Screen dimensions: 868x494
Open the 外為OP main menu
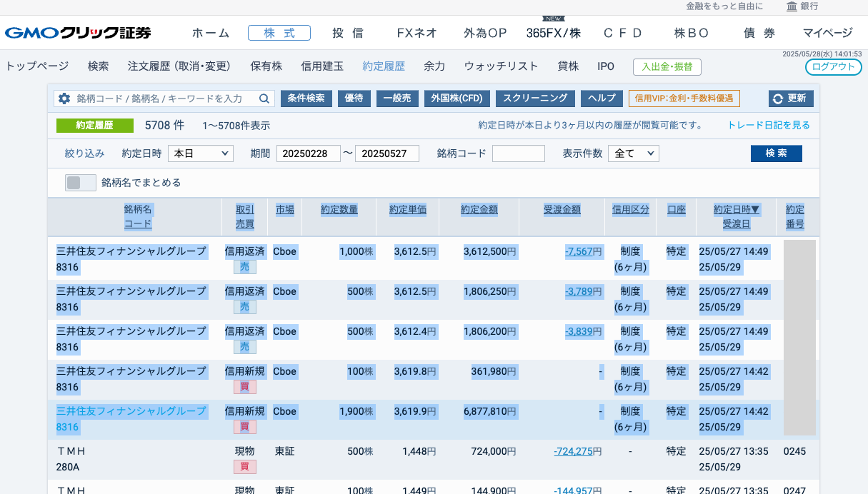485,33
